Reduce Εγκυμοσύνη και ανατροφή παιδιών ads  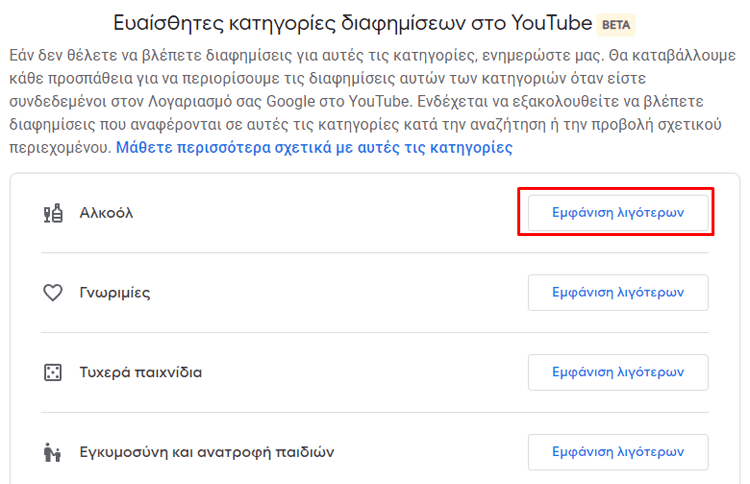point(618,452)
